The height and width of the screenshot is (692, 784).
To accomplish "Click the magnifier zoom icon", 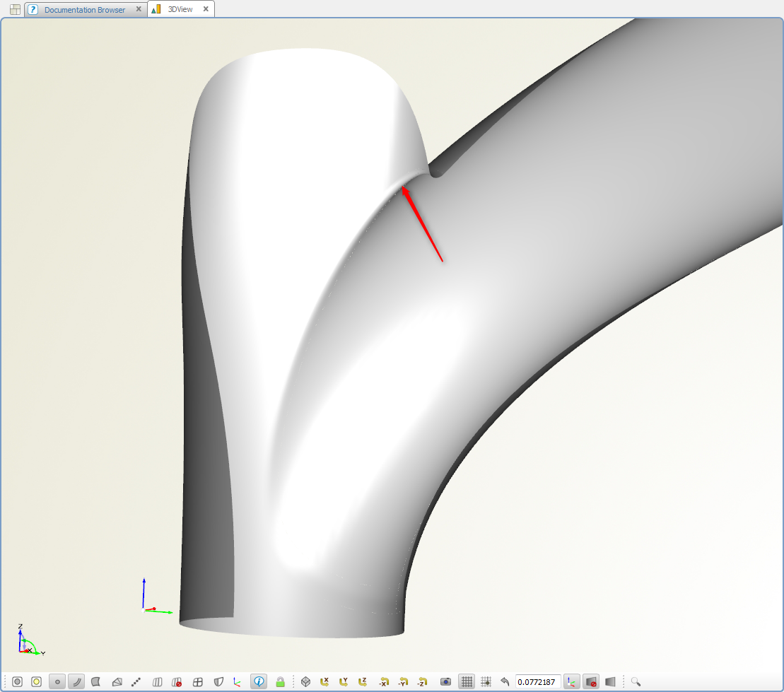I will click(636, 681).
